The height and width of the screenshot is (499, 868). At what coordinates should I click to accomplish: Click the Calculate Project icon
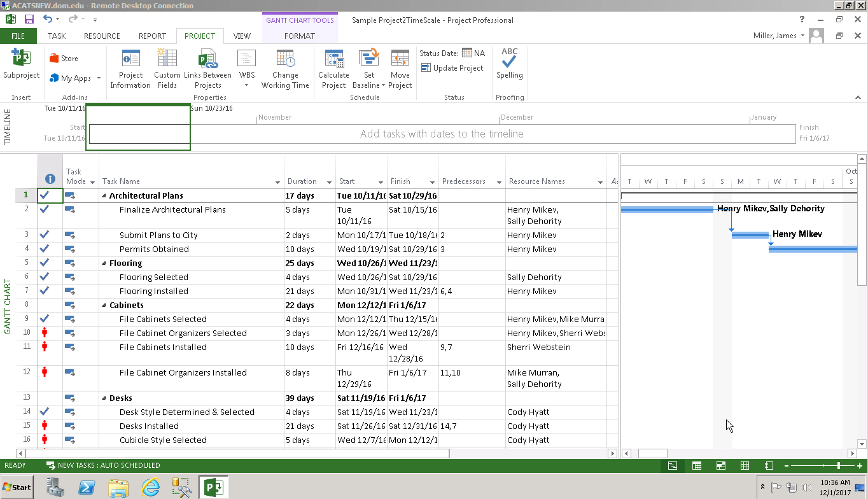tap(333, 60)
